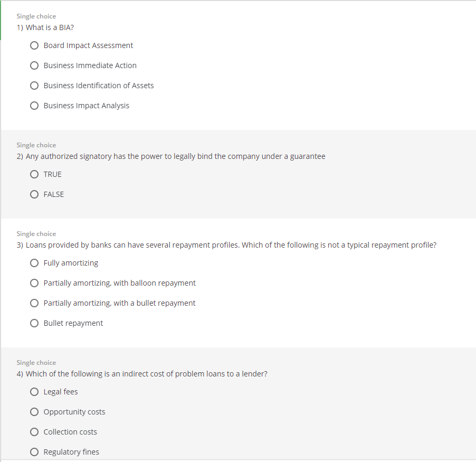This screenshot has width=476, height=462.
Task: Click the 'What is a BIA?' question text
Action: point(45,27)
